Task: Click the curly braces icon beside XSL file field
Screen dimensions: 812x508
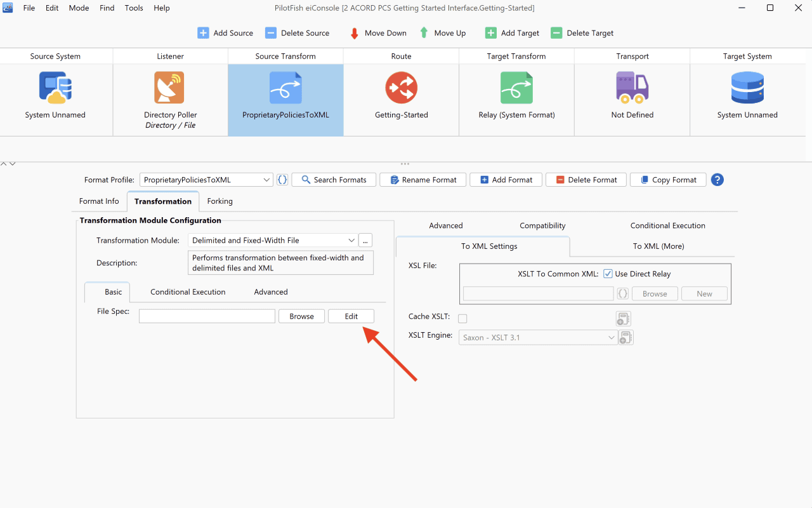Action: (x=623, y=293)
